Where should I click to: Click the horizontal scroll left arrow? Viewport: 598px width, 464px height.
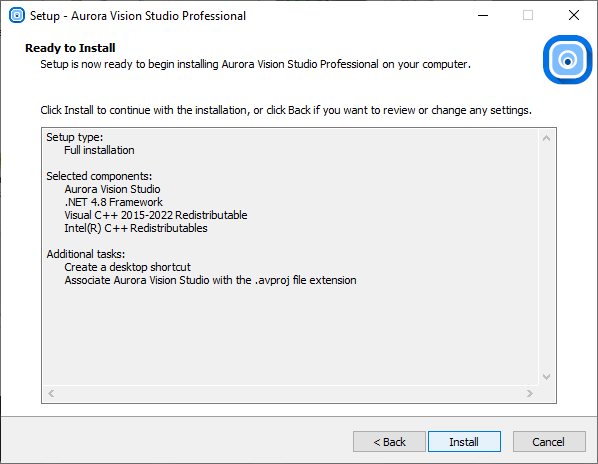point(51,393)
